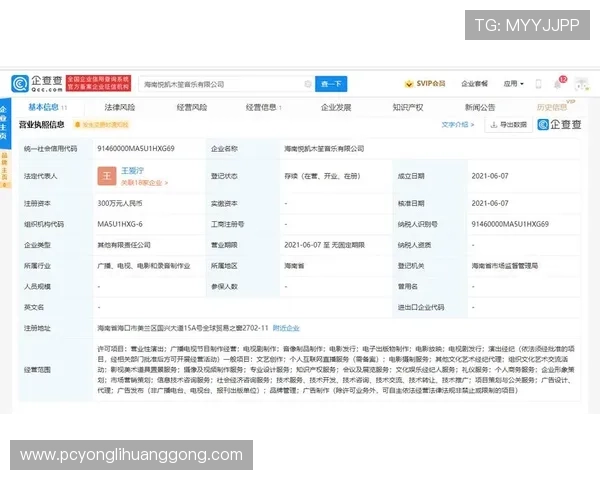600x480 pixels.
Task: Open the SVIP会员 link
Action: pos(430,83)
